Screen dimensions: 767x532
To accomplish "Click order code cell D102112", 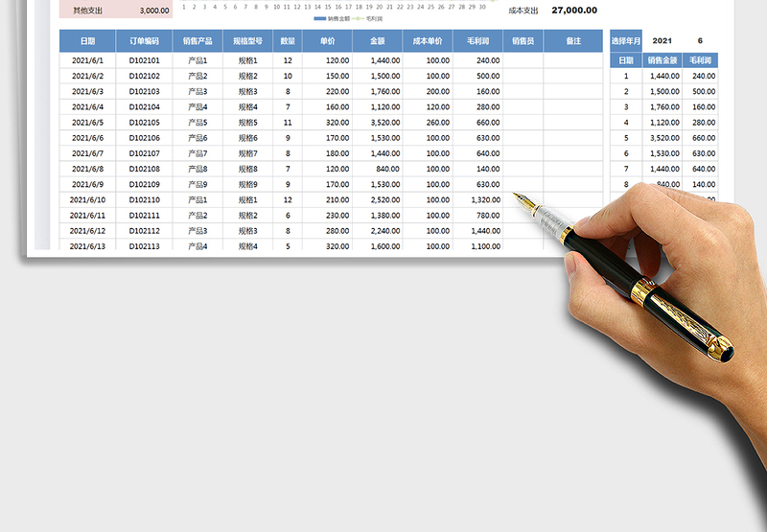I will [x=144, y=231].
